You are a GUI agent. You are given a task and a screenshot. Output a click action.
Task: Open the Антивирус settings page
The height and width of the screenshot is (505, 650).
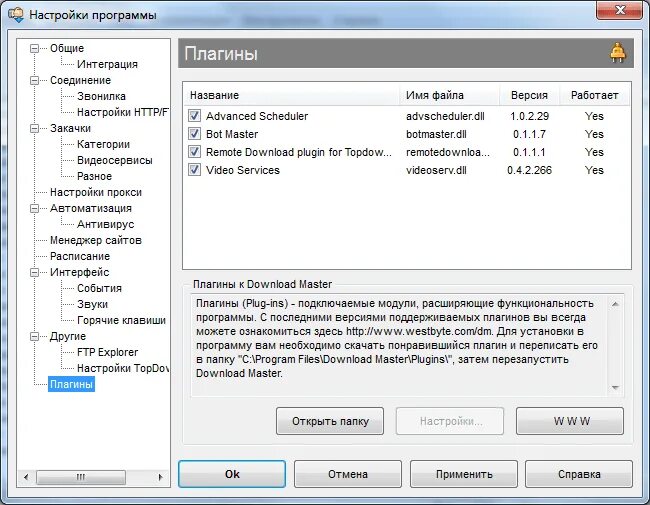106,224
